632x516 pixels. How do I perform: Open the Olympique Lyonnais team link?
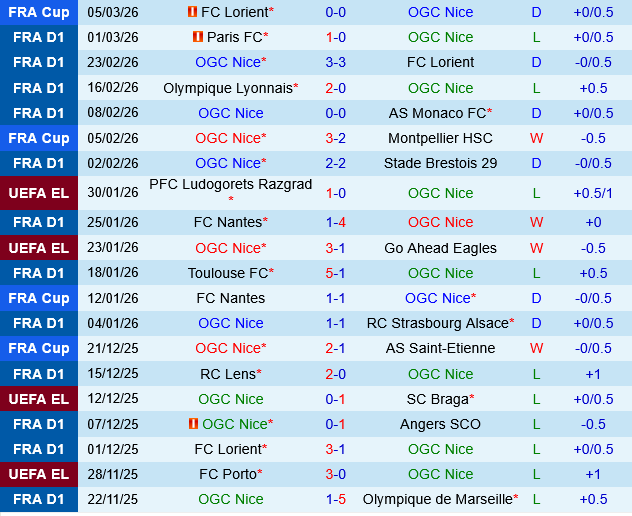point(228,88)
